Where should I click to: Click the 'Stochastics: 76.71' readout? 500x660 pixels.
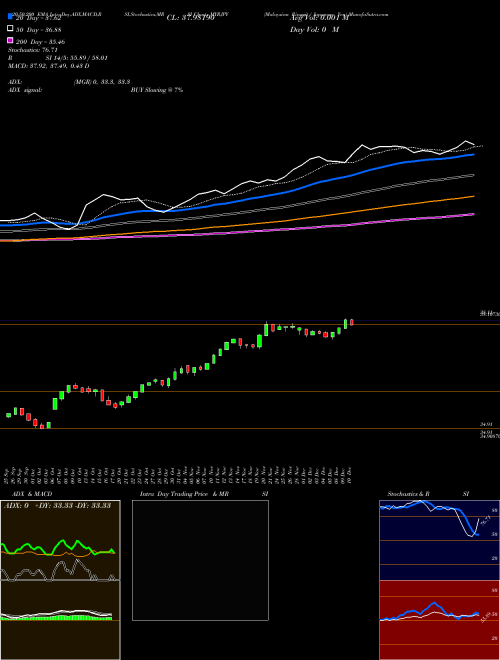[33, 50]
